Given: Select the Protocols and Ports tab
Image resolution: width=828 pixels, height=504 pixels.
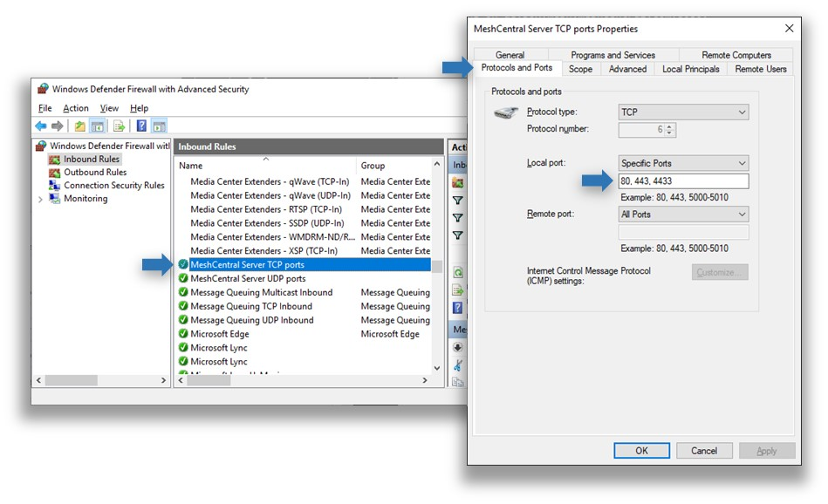Looking at the screenshot, I should [x=517, y=67].
